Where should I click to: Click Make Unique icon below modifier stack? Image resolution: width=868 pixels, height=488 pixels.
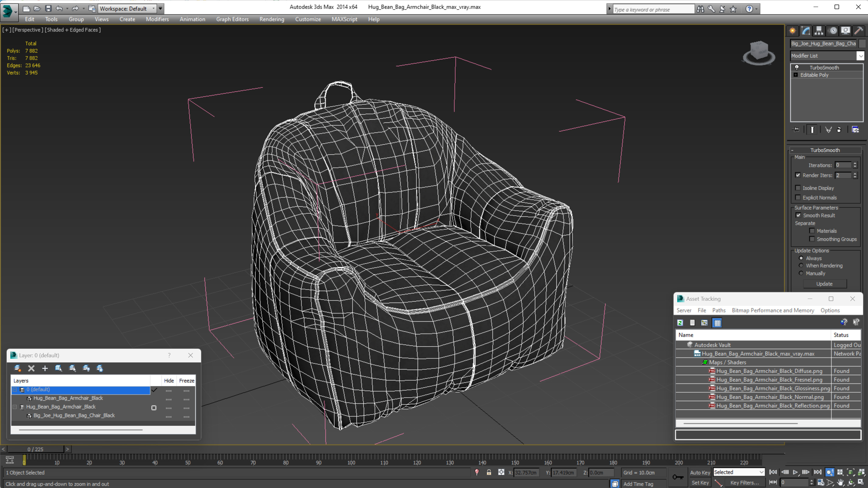[828, 130]
